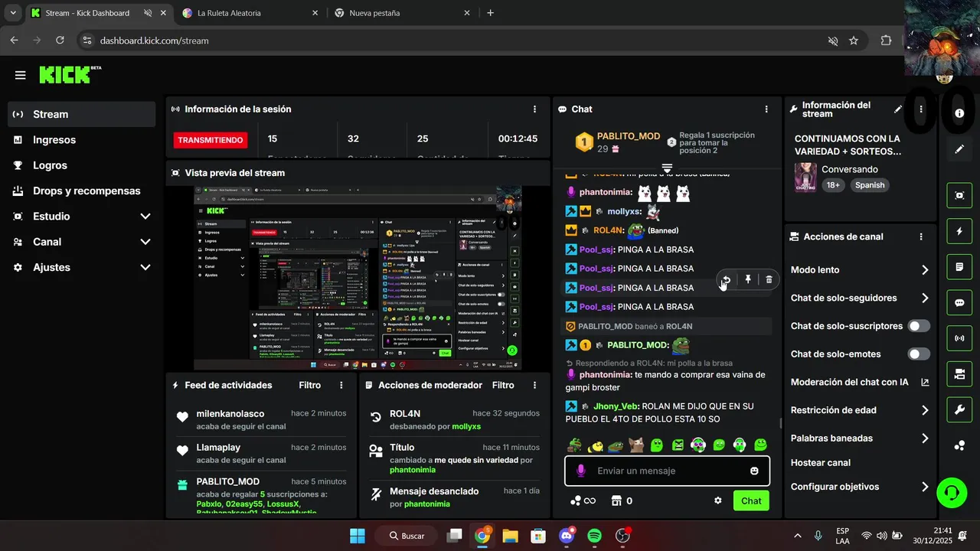
Task: Open the emoji picker in message box
Action: point(754,471)
